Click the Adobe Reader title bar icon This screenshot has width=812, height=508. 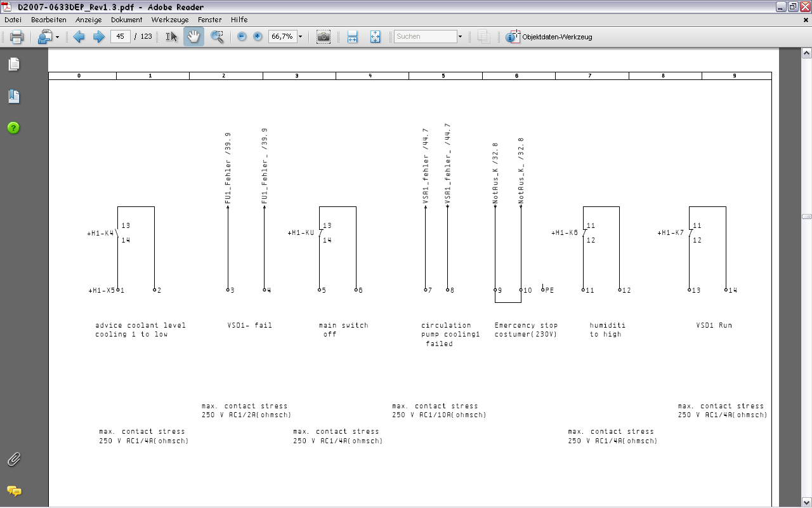(7, 7)
